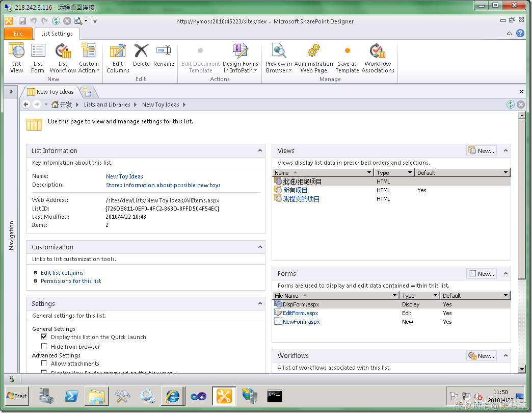Open the SharePoint Designer Help icon
Screen dimensions: 532x413
tap(520, 33)
